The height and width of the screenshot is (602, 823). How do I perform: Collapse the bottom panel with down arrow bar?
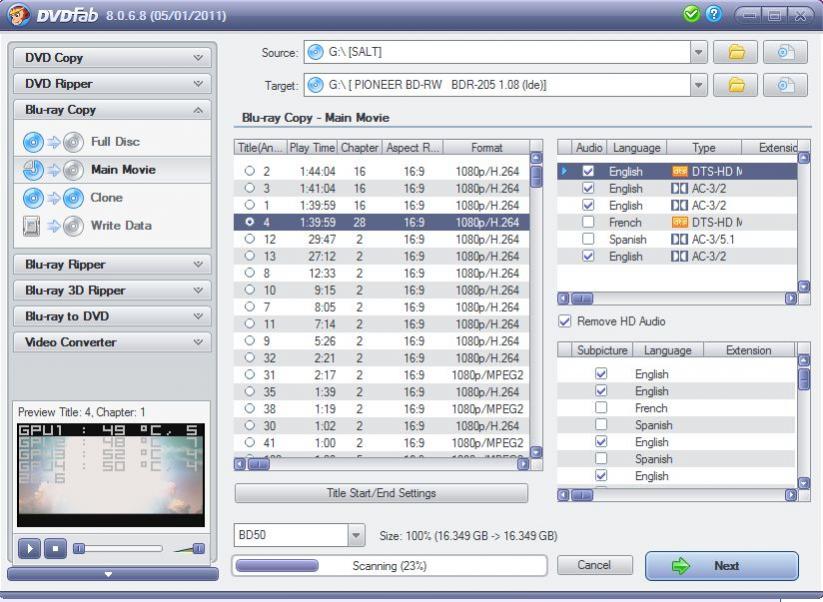[113, 574]
